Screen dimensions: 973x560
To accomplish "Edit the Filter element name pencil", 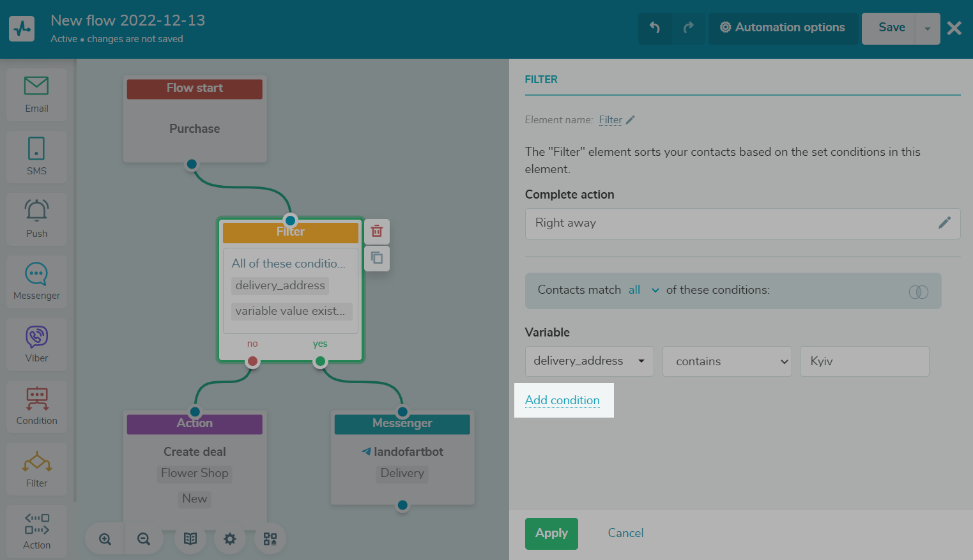I will (631, 120).
